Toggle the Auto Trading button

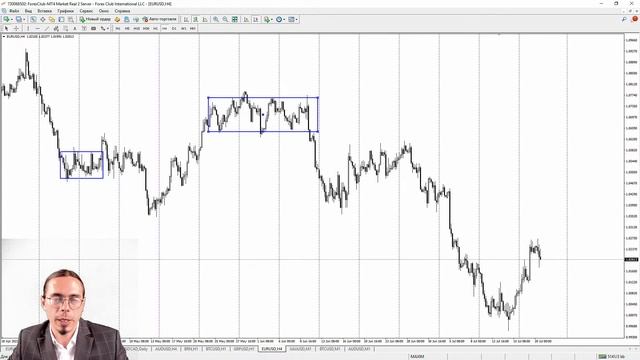pyautogui.click(x=159, y=19)
